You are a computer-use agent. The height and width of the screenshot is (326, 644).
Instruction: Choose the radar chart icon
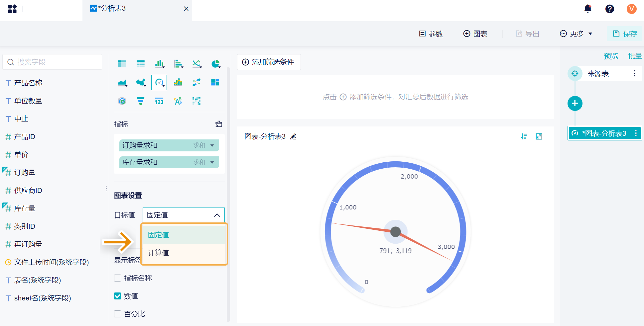click(122, 101)
